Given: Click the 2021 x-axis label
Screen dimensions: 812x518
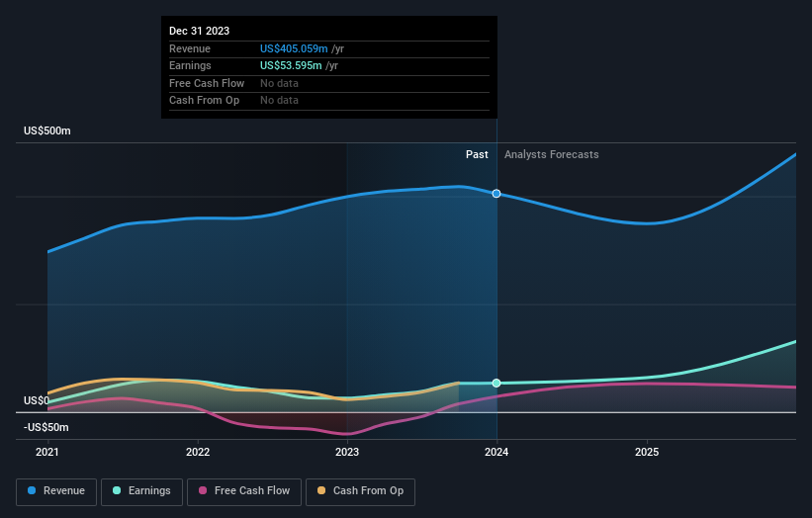Looking at the screenshot, I should 47,453.
